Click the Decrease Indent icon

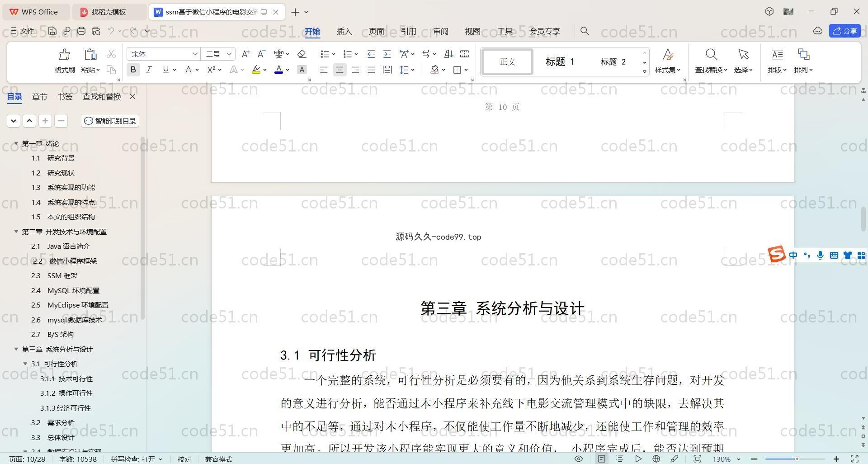tap(371, 54)
